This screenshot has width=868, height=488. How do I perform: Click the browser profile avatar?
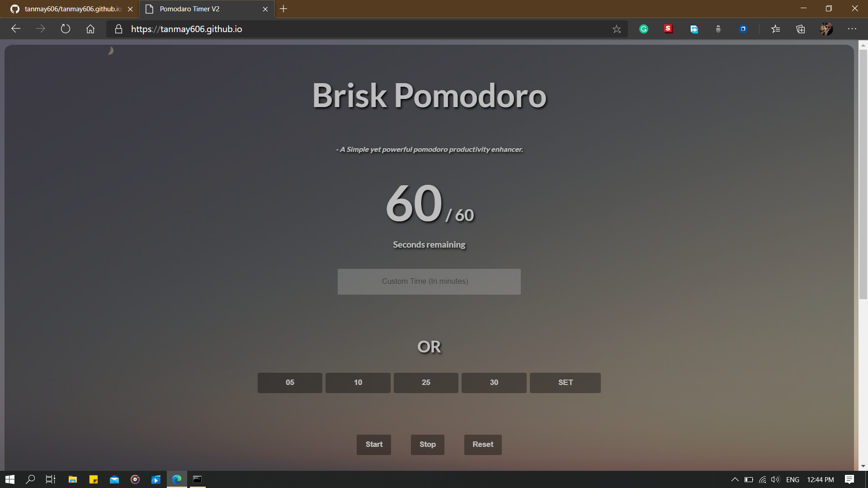coord(826,29)
